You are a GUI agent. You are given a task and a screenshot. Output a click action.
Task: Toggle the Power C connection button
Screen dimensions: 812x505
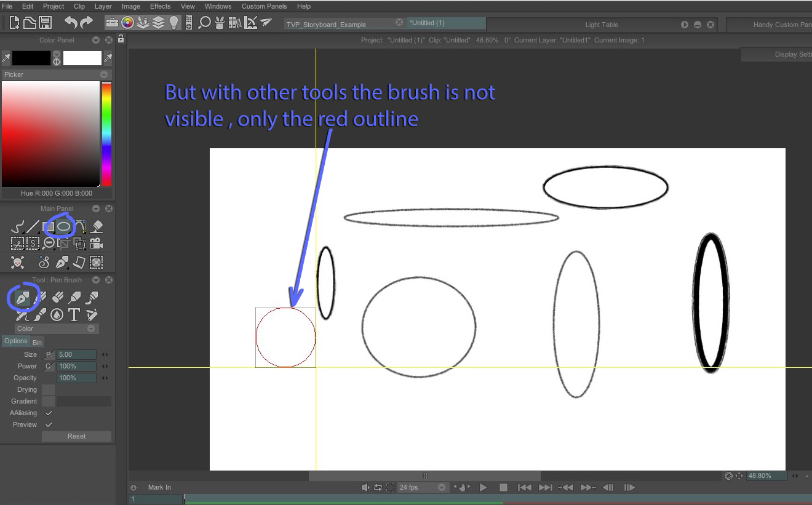(49, 366)
